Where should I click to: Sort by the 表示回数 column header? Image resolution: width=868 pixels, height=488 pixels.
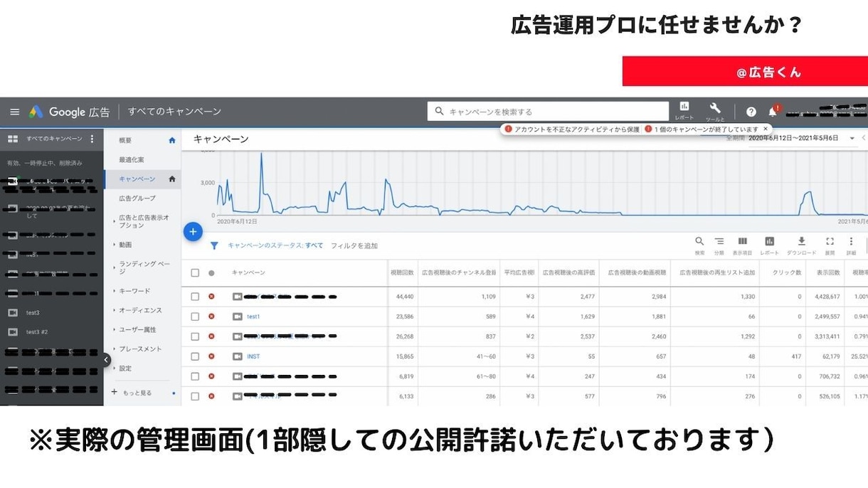[x=827, y=272]
